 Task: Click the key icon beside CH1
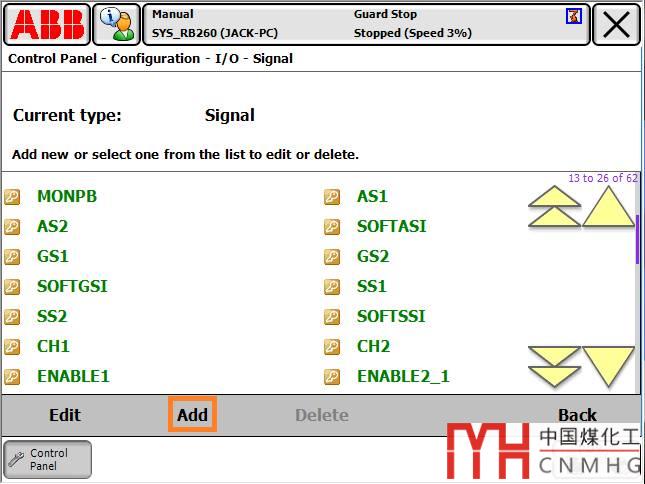coord(12,347)
